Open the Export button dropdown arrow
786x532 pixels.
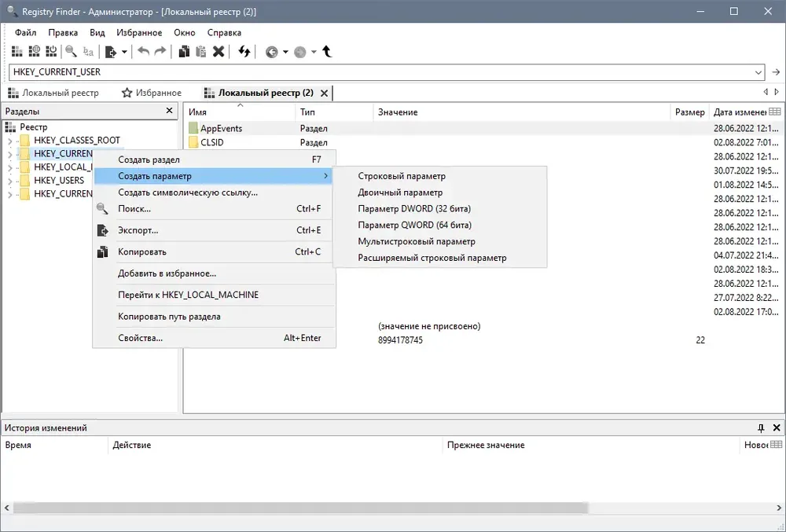coord(124,52)
